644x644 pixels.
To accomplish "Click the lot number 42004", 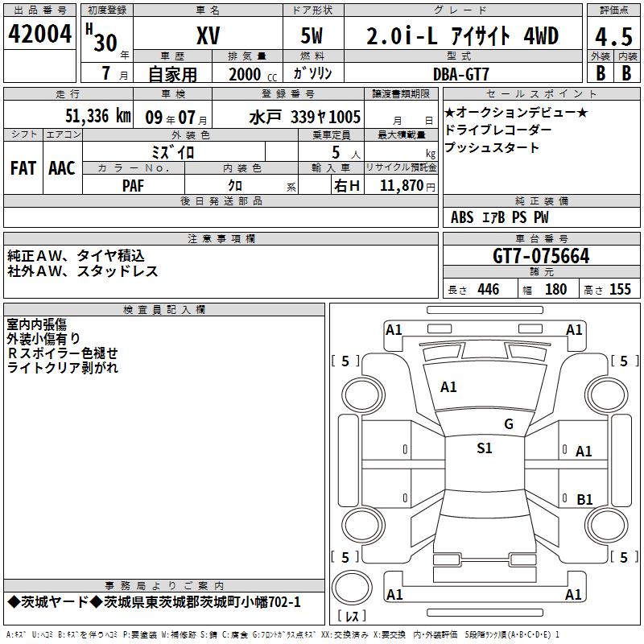I will (39, 34).
